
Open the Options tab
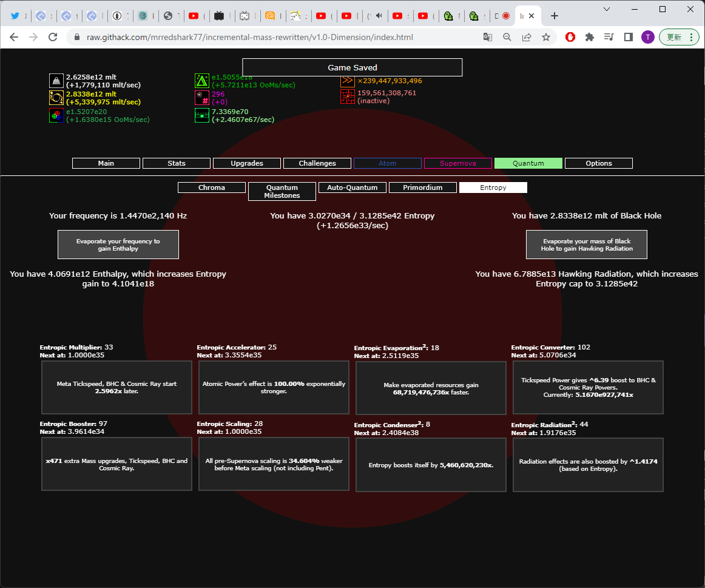click(598, 163)
